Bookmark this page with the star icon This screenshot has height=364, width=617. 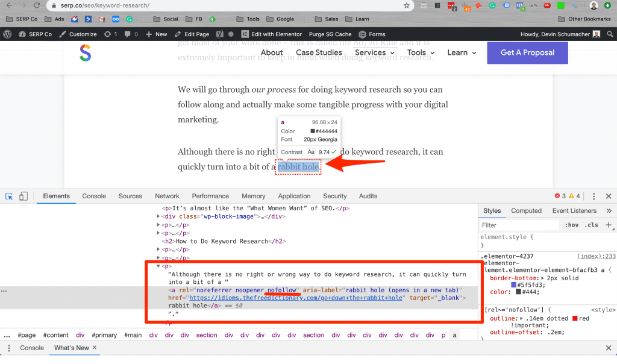click(407, 5)
